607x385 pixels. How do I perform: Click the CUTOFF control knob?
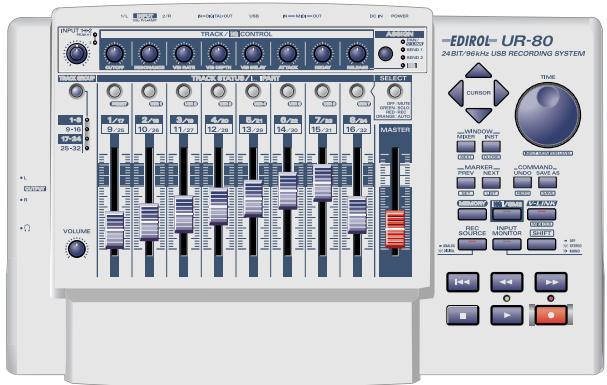pyautogui.click(x=115, y=54)
